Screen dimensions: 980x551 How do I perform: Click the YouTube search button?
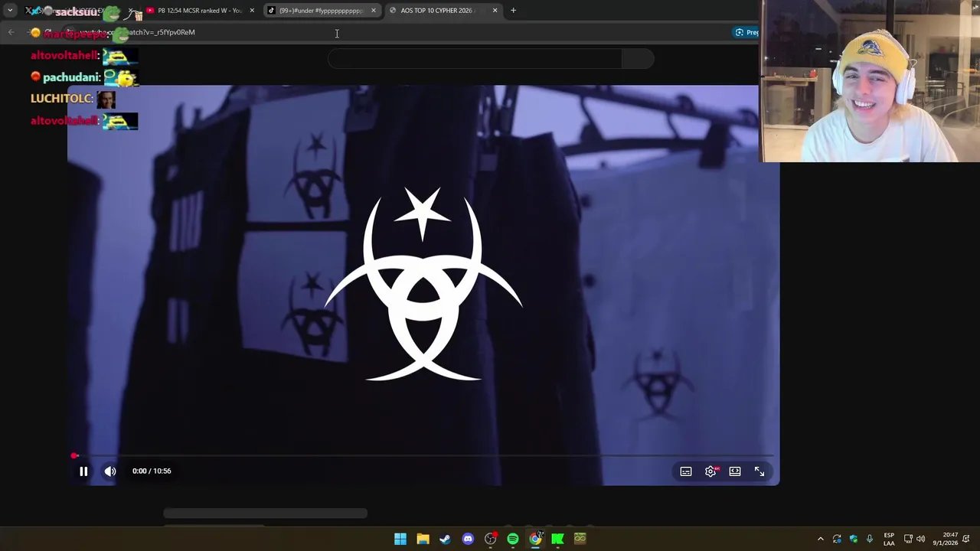[x=638, y=59]
